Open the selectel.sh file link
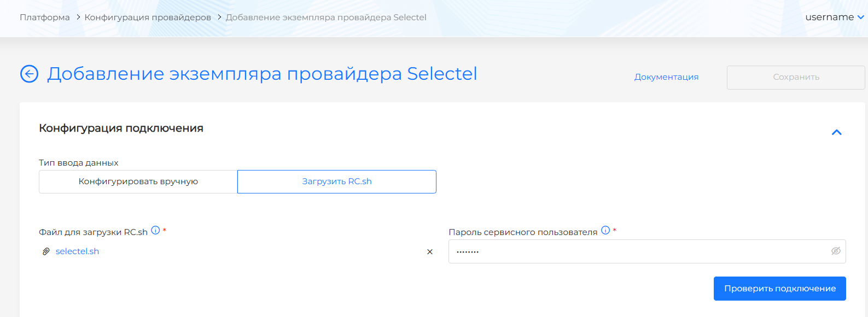This screenshot has height=317, width=868. [x=77, y=251]
